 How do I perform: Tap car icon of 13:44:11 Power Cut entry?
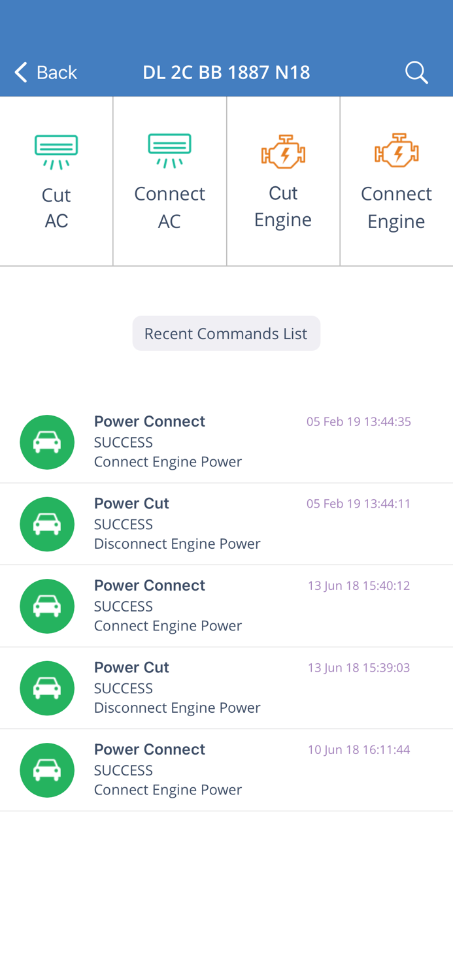click(x=47, y=524)
